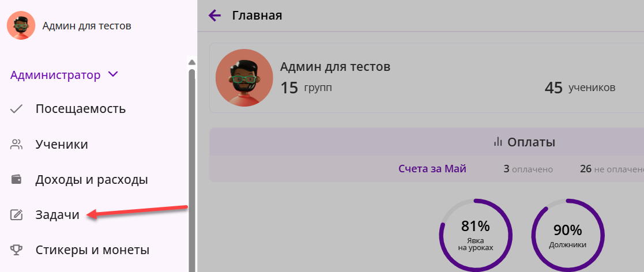
Task: Click the small avatar in the sidebar header
Action: tap(21, 25)
